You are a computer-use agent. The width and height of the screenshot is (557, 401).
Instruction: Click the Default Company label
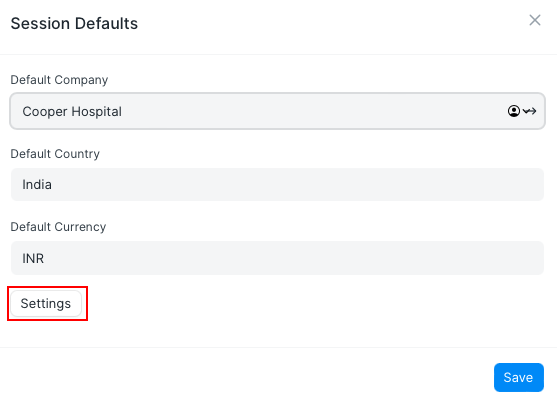click(x=59, y=80)
